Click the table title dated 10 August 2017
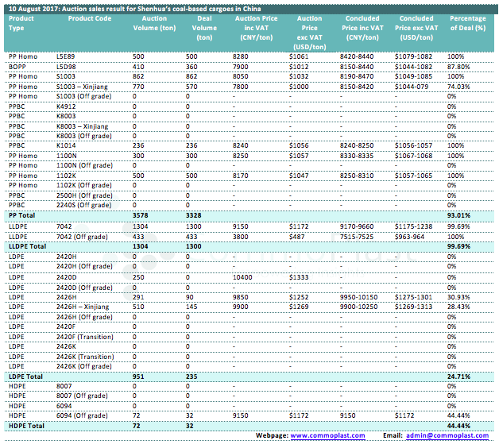 point(137,7)
